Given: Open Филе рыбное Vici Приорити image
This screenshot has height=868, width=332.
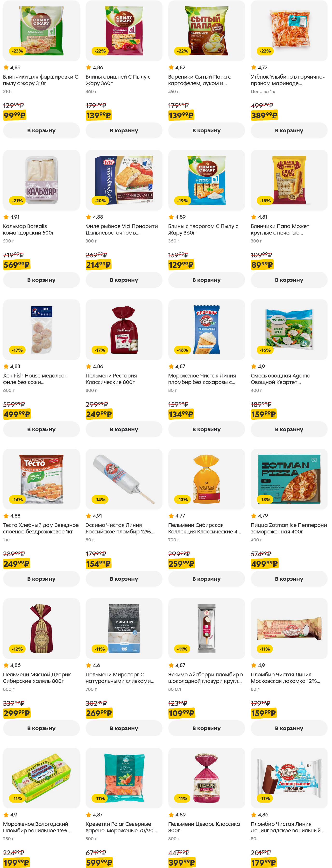Looking at the screenshot, I should tap(124, 180).
